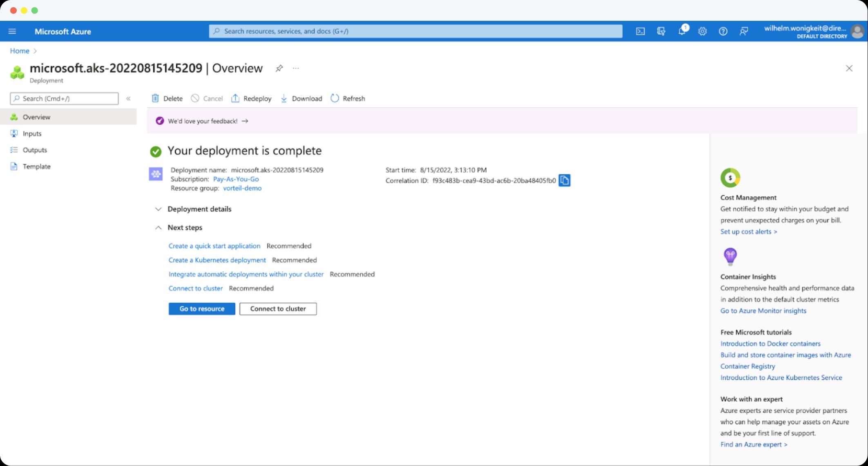Viewport: 868px width, 466px height.
Task: Focus the global Search resources field
Action: [x=416, y=31]
